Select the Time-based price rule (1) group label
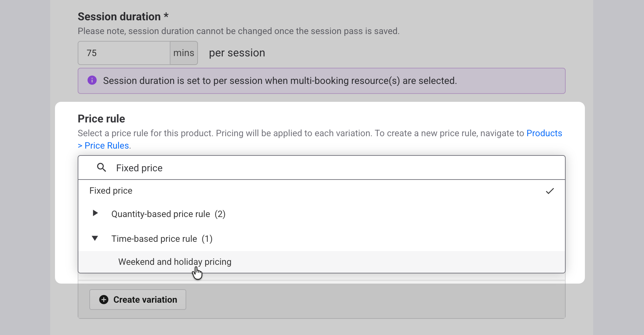Viewport: 644px width, 335px height. pyautogui.click(x=162, y=239)
